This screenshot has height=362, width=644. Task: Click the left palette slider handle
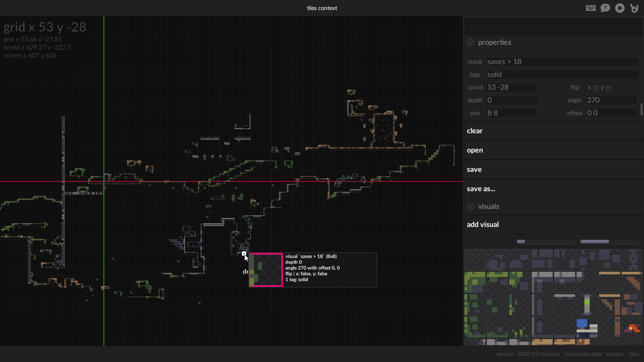pos(521,241)
